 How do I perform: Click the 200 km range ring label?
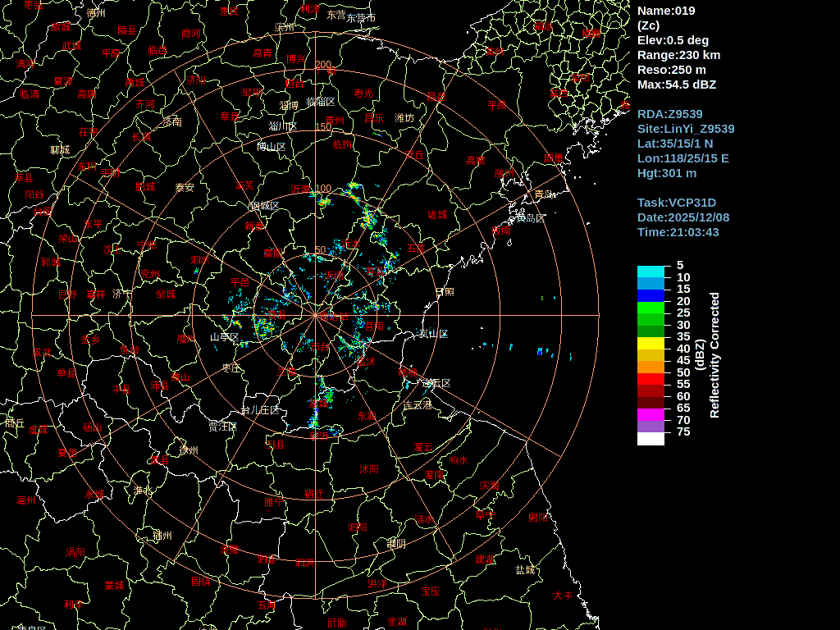tap(323, 65)
